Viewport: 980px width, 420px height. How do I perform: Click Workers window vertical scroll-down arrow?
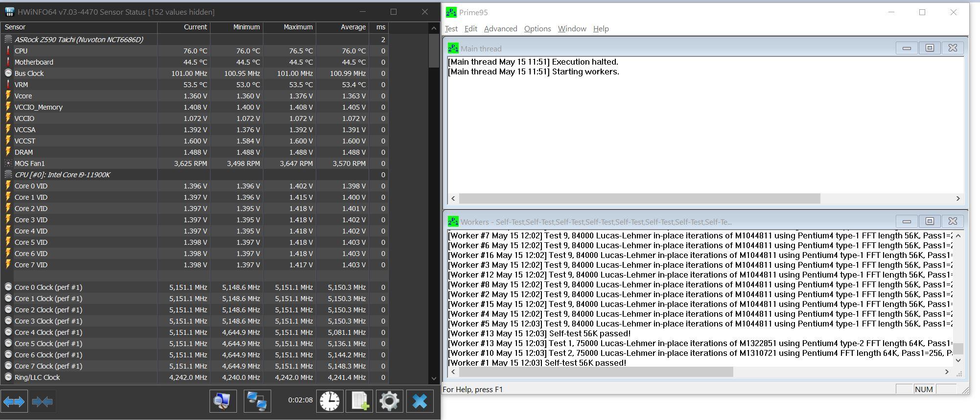[x=958, y=360]
